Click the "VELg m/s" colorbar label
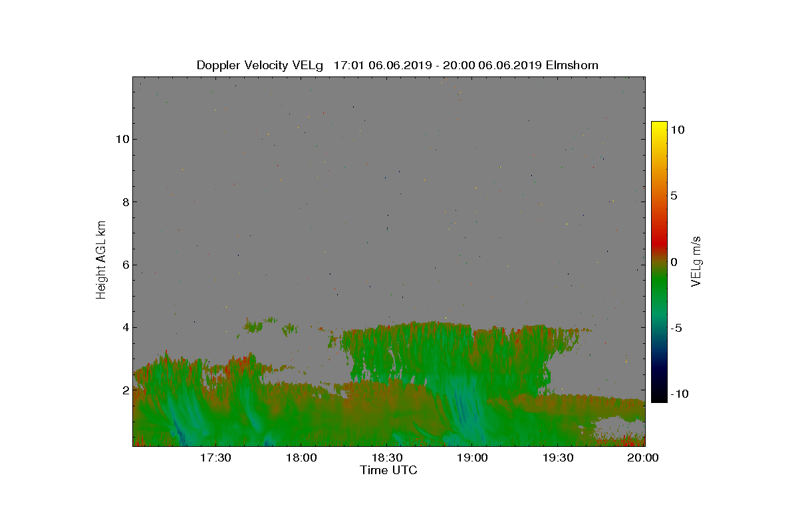 click(697, 261)
